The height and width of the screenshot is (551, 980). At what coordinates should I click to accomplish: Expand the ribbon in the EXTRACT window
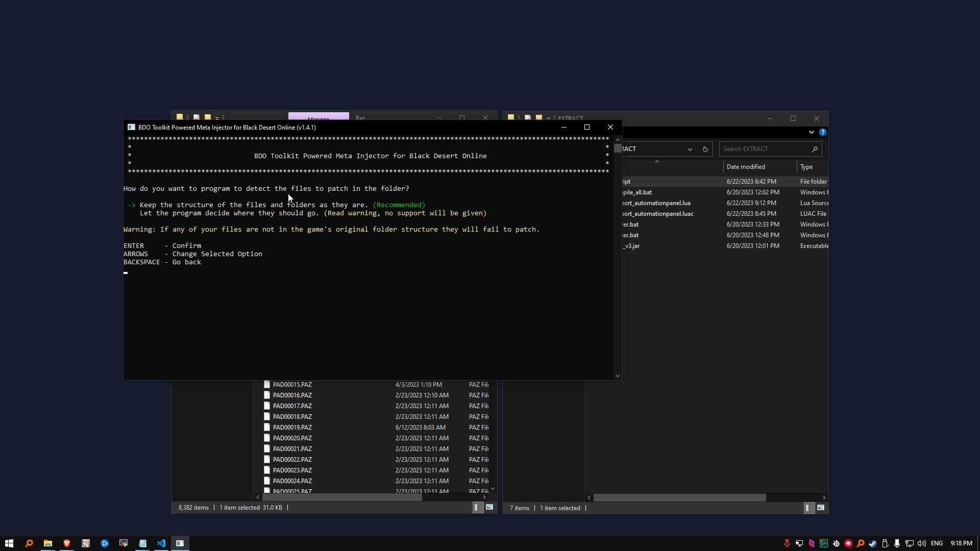pyautogui.click(x=811, y=132)
